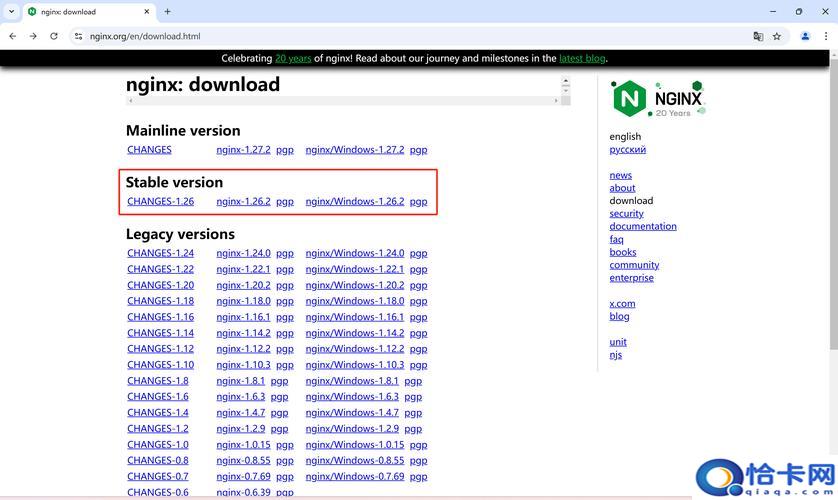This screenshot has height=500, width=838.
Task: Open the njs sidebar link
Action: pos(616,355)
